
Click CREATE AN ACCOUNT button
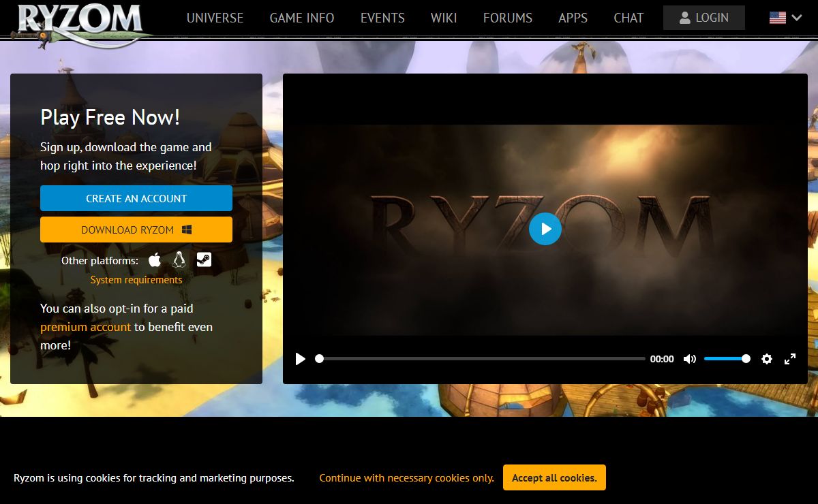pos(136,198)
